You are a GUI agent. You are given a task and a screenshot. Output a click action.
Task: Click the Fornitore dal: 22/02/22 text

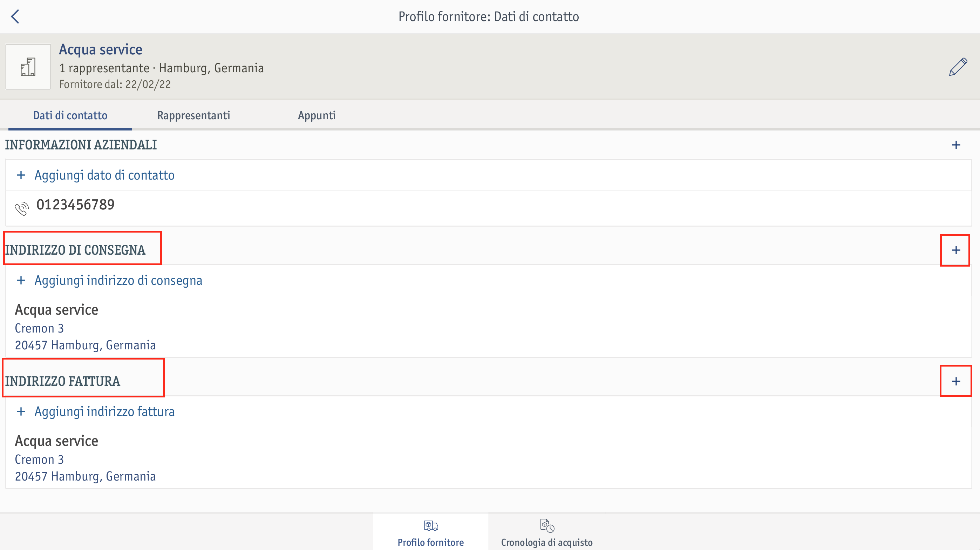tap(115, 84)
